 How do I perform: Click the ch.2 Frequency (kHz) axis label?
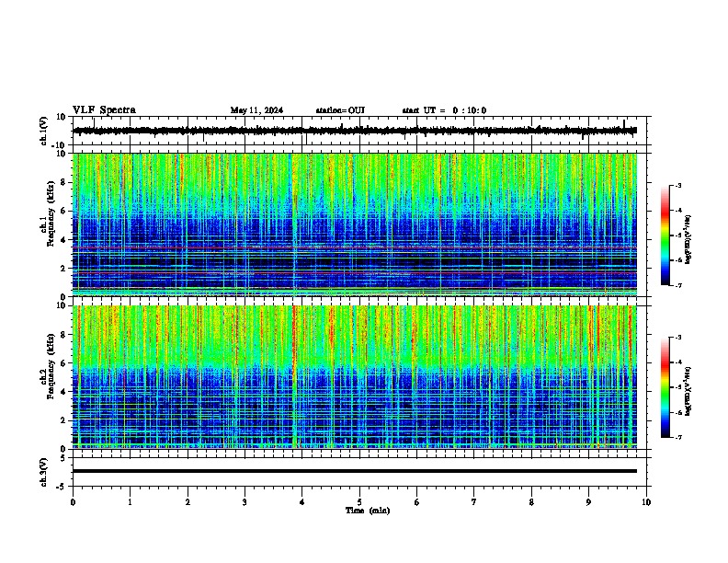point(47,366)
